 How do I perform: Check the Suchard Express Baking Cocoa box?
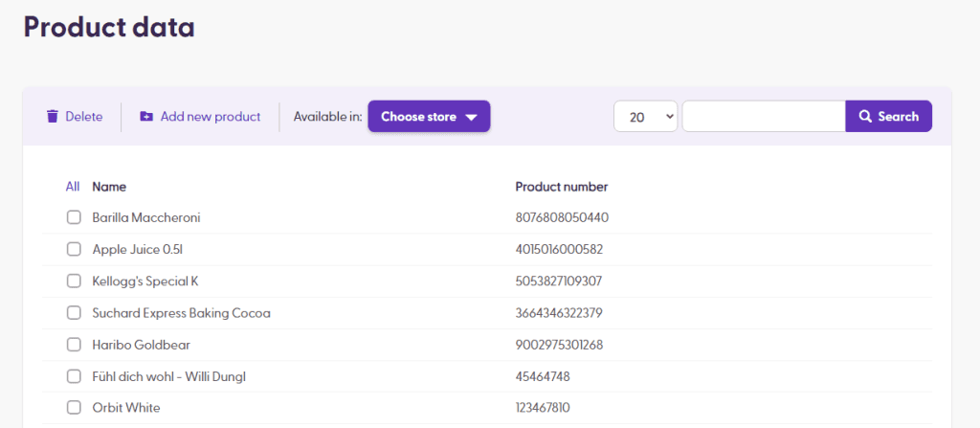pos(74,313)
